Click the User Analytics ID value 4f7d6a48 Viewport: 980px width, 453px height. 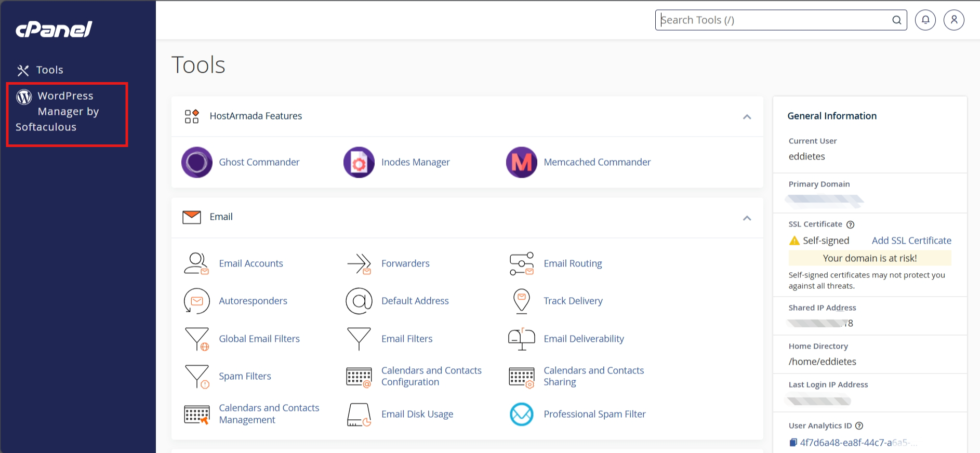[x=858, y=443]
